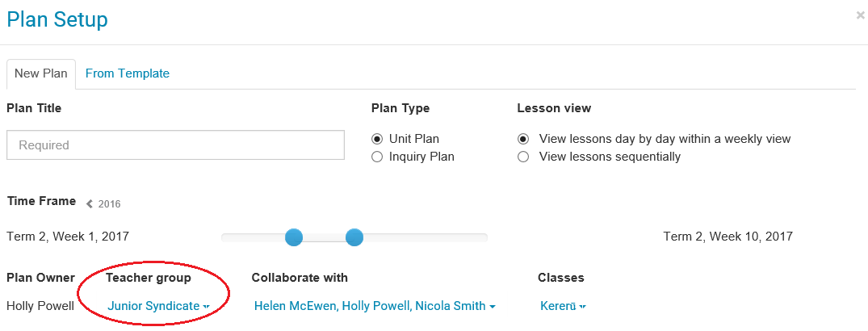Switch to the From Template tab
This screenshot has width=868, height=331.
tap(128, 73)
